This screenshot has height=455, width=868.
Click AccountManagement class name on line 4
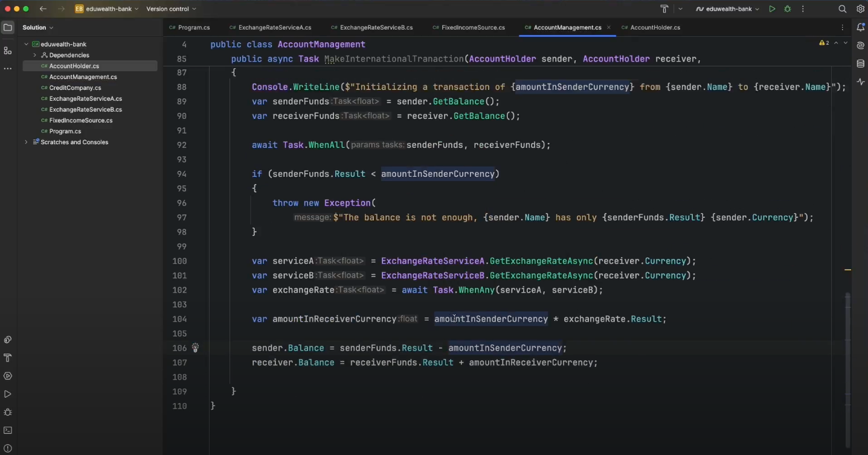321,45
